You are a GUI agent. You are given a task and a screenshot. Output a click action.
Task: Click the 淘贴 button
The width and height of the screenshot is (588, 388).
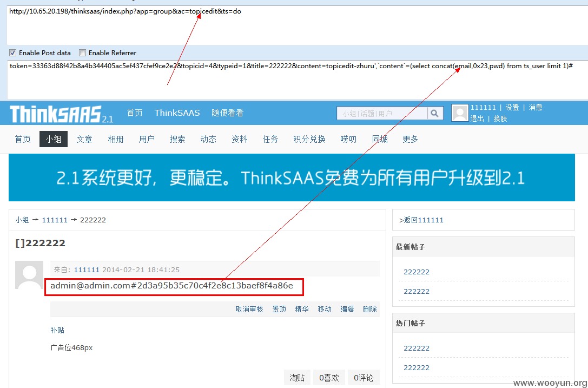pyautogui.click(x=297, y=378)
